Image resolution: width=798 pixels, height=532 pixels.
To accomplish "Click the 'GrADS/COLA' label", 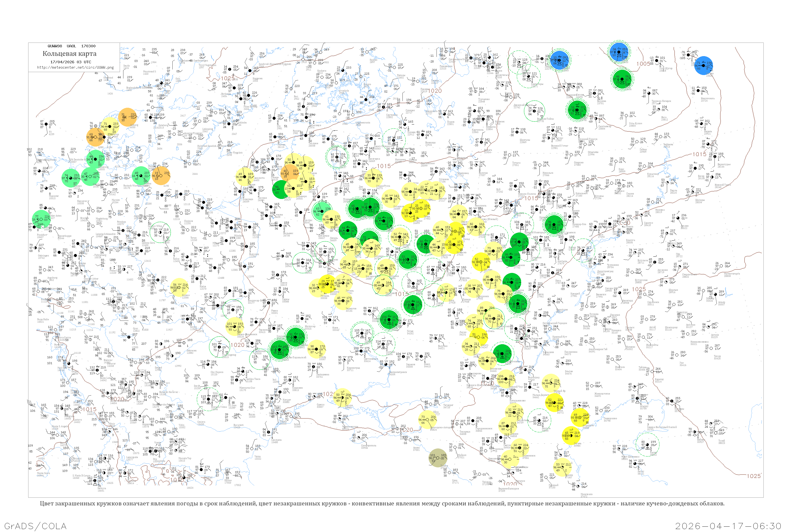I will tap(35, 526).
